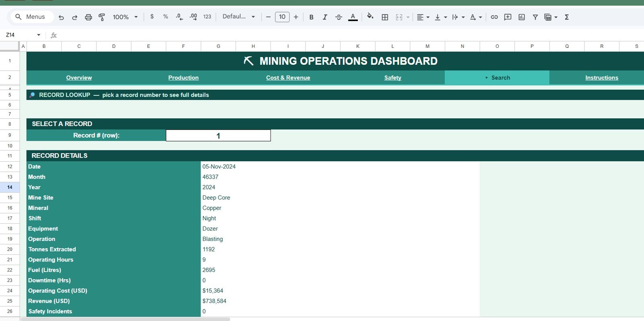Print the spreadsheet
644x321 pixels.
point(88,17)
